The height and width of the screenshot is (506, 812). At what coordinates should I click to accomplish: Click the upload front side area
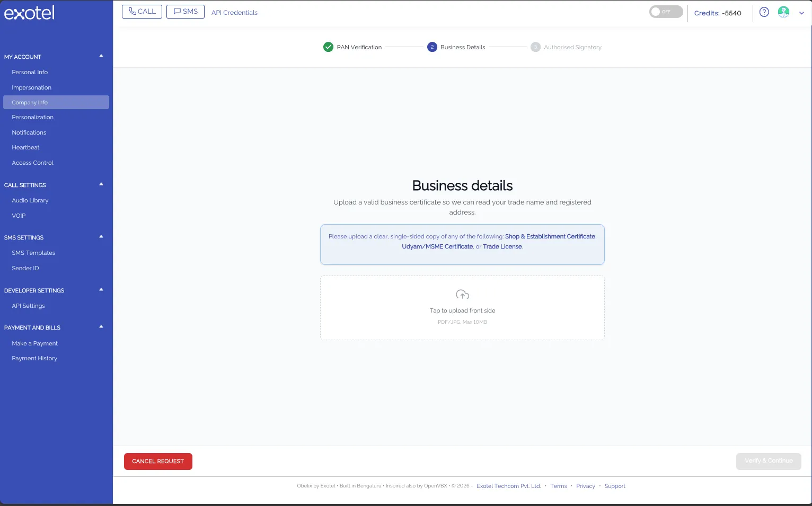462,308
